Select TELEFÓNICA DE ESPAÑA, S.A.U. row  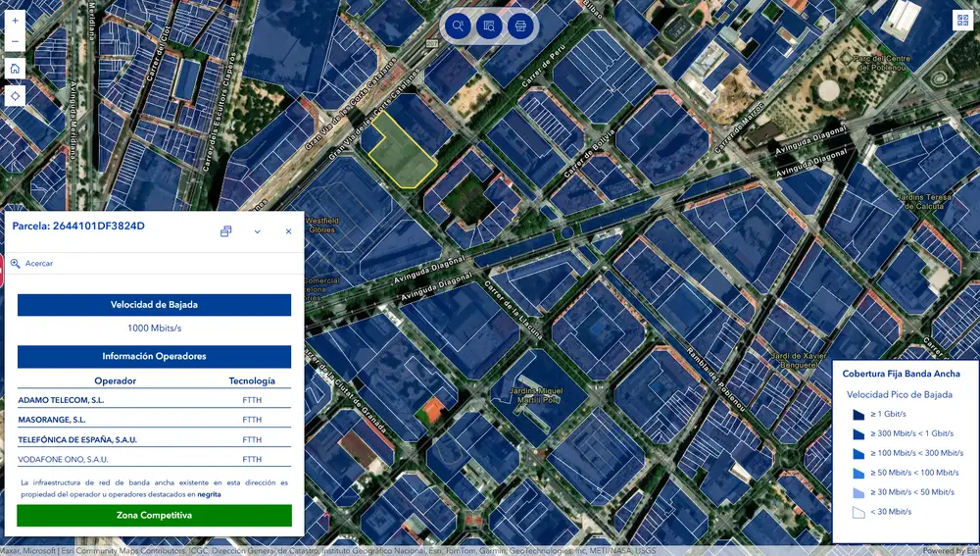coord(155,439)
